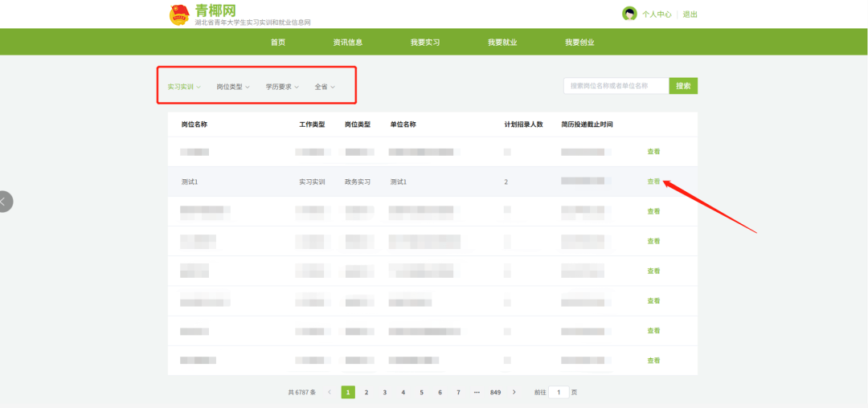Click the pagination ellipsis to jump pages
The height and width of the screenshot is (408, 868).
pyautogui.click(x=477, y=392)
